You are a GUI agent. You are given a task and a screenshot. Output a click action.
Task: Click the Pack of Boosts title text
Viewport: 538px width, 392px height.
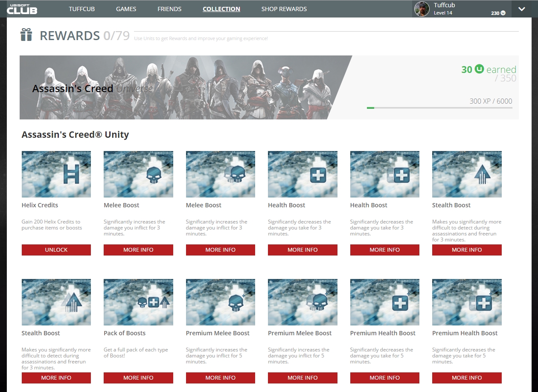point(125,333)
